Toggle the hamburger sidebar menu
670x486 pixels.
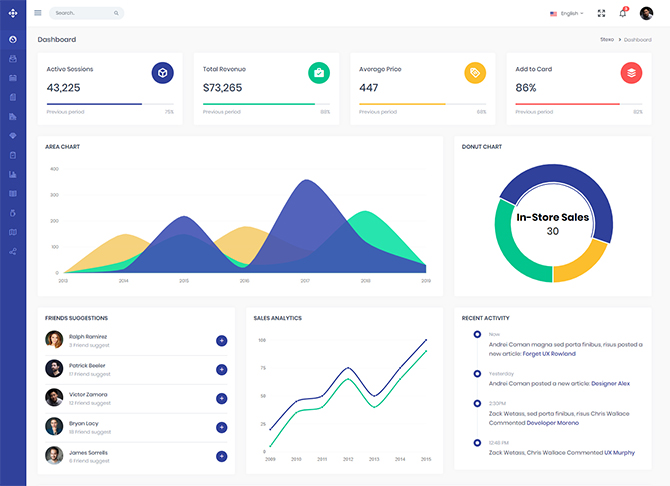pos(38,13)
